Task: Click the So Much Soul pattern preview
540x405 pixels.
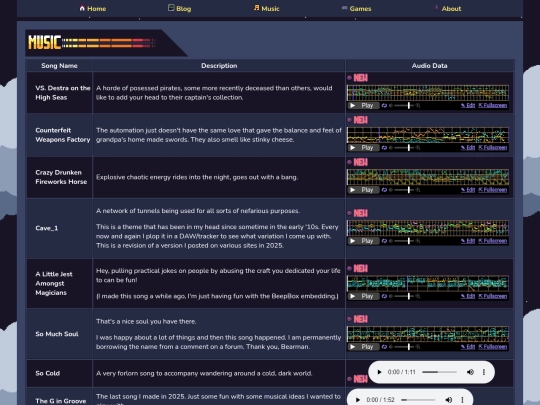Action: pos(428,334)
